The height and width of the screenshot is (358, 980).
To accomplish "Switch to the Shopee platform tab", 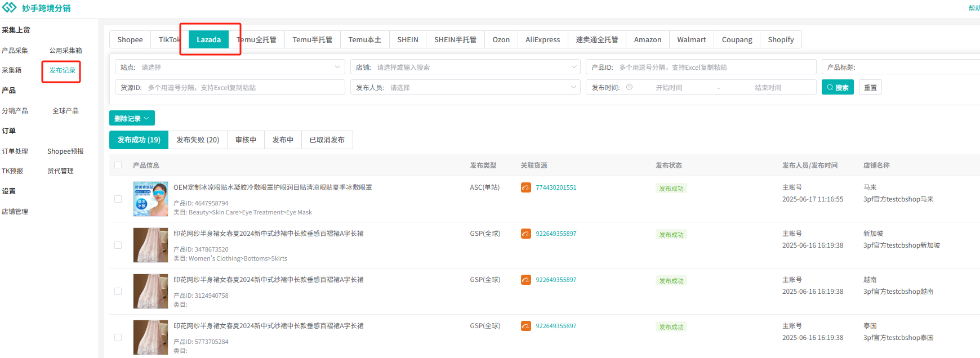I will tap(130, 39).
